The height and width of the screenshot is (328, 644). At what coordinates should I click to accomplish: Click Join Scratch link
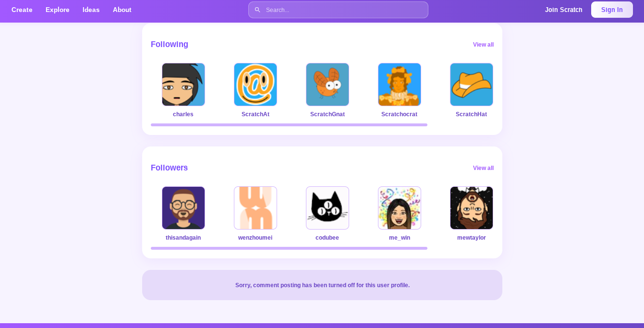coord(564,10)
